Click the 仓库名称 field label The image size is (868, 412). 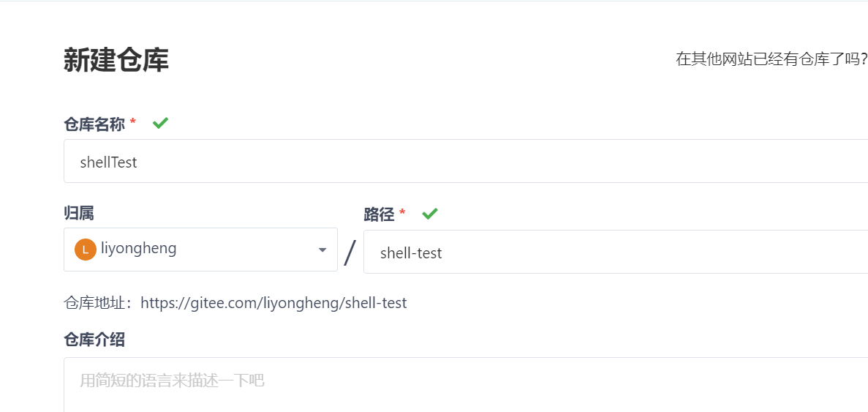pyautogui.click(x=94, y=124)
